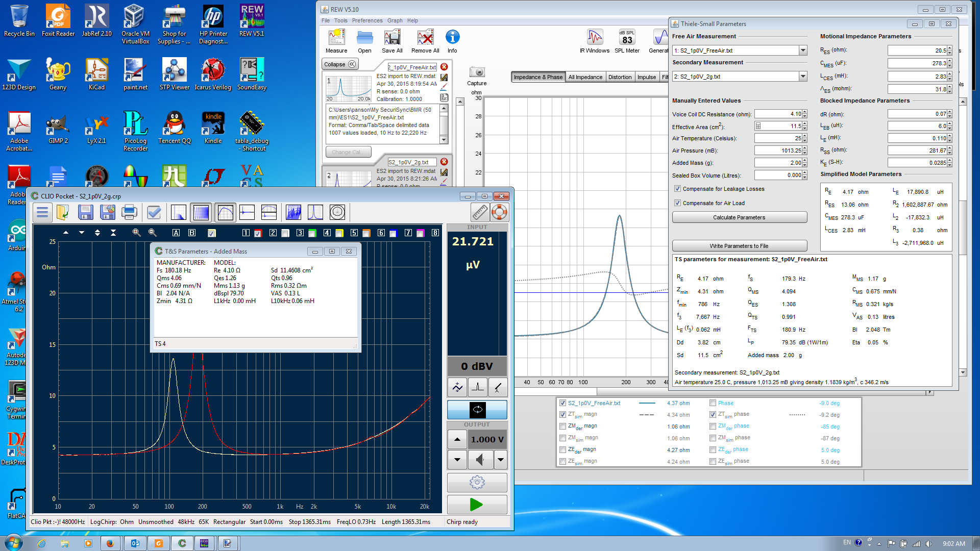Click CLIO microphone input icon
Viewport: 980px width, 551px height.
(x=498, y=387)
